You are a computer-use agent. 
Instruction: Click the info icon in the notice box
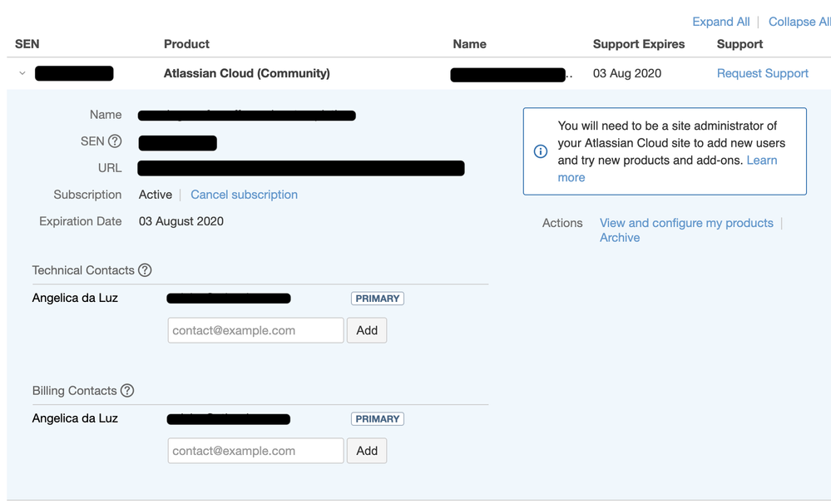pyautogui.click(x=541, y=151)
